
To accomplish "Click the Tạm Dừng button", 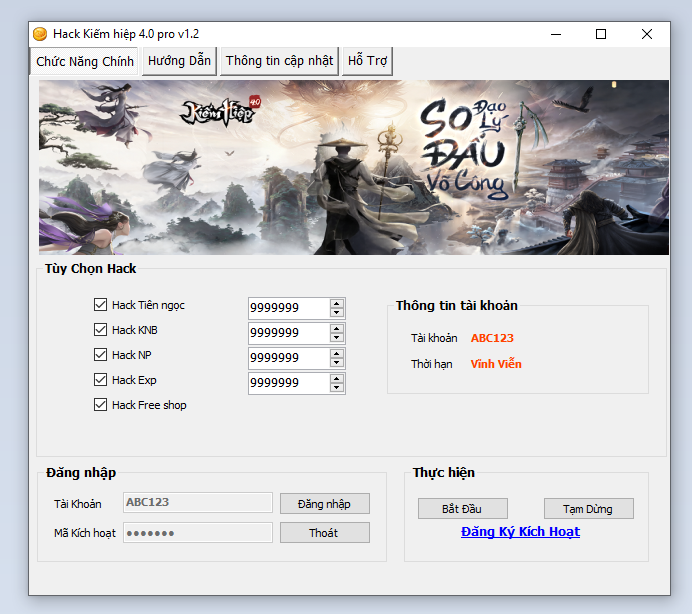I will pos(589,509).
